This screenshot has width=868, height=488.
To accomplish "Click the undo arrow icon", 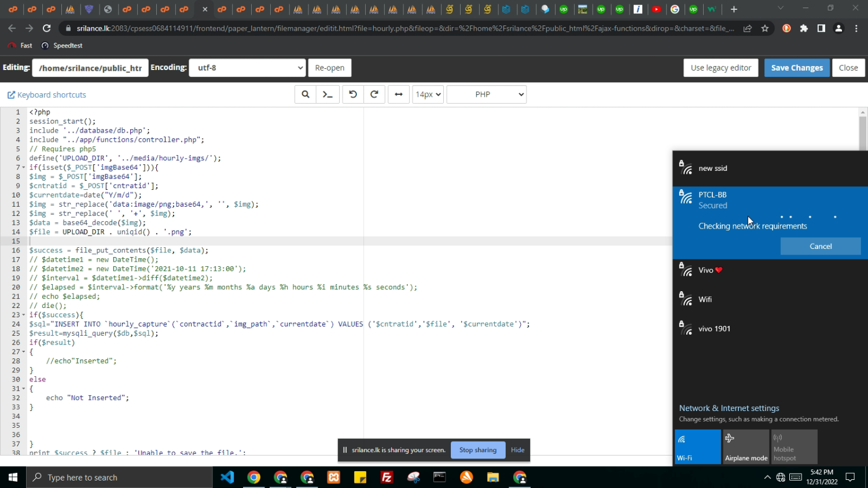I will 353,94.
